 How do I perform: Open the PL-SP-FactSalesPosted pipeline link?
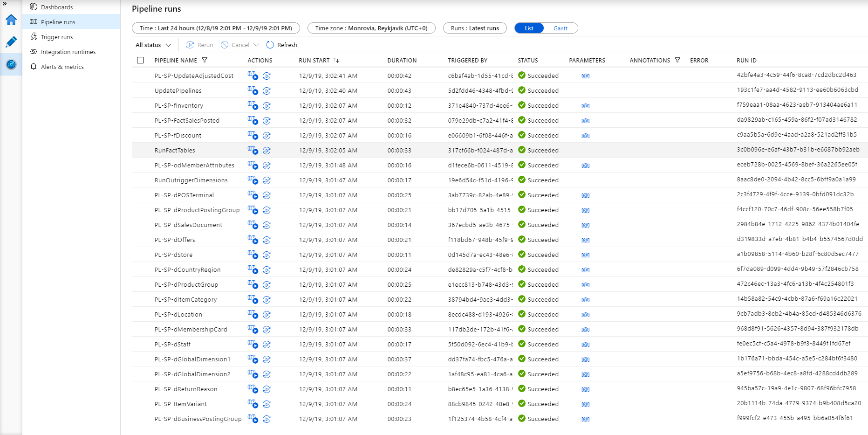(x=187, y=120)
